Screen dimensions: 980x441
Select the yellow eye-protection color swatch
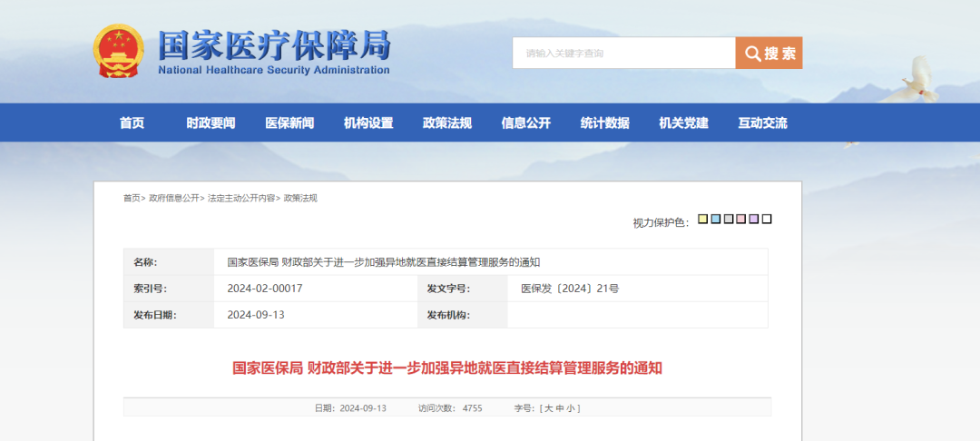pos(703,219)
